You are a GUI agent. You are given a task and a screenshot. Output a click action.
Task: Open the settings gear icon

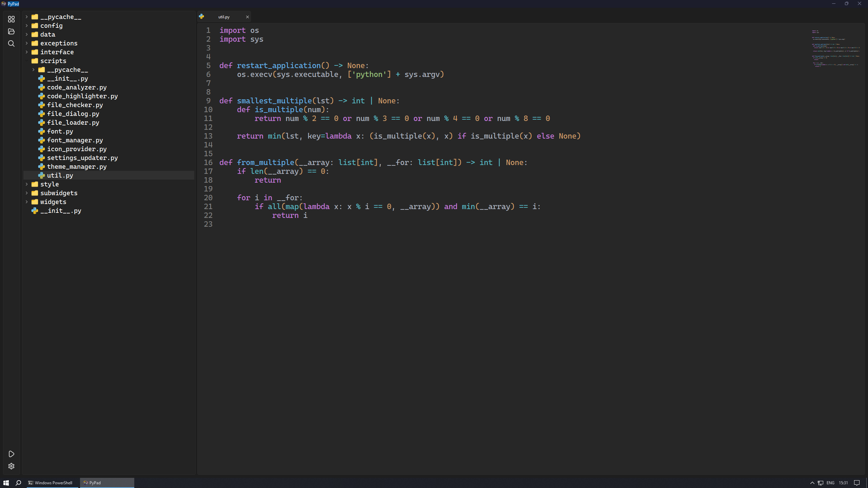pos(11,466)
